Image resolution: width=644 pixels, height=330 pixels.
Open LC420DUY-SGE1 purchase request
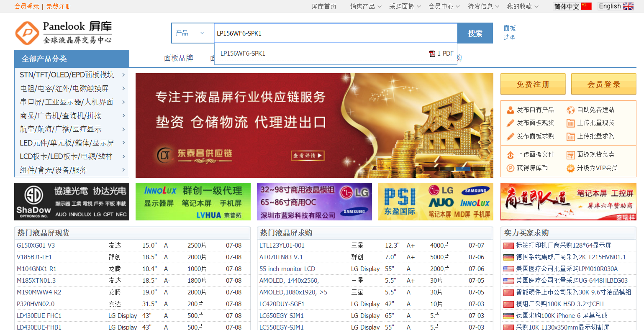pos(282,304)
